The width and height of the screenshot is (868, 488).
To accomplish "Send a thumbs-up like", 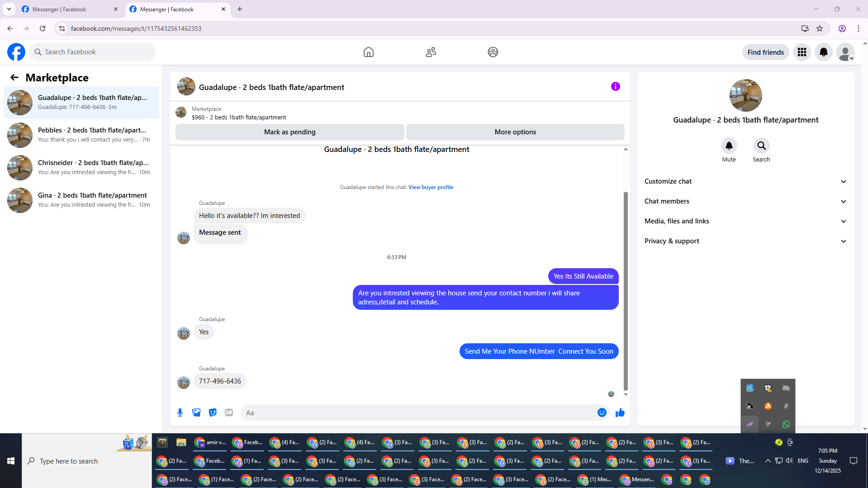I will click(620, 412).
